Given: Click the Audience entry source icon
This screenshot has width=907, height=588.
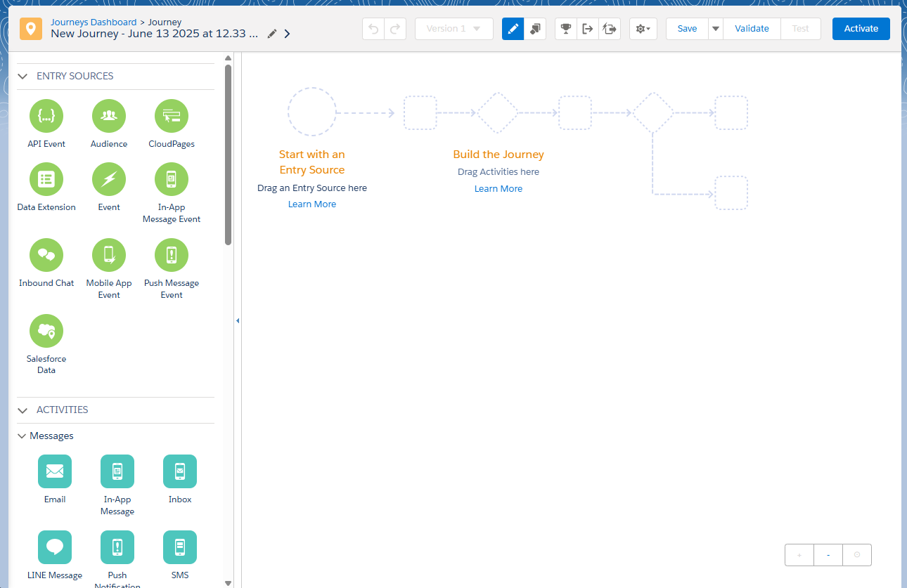Looking at the screenshot, I should (x=109, y=116).
